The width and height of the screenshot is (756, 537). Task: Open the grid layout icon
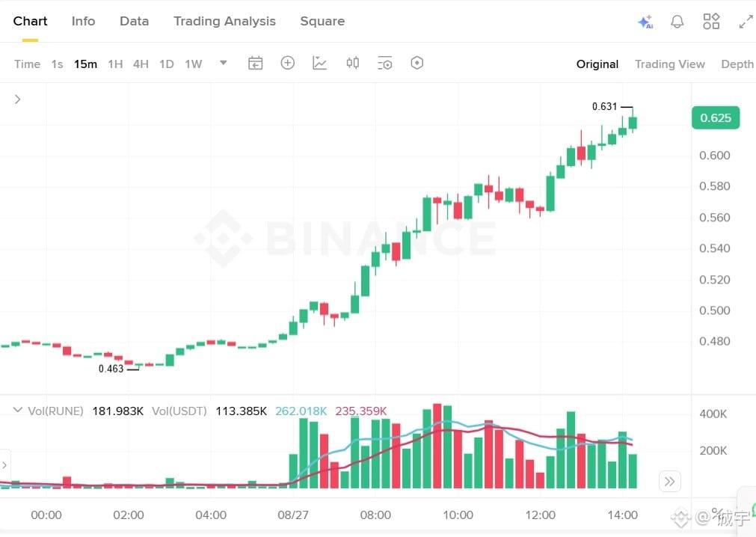coord(710,21)
